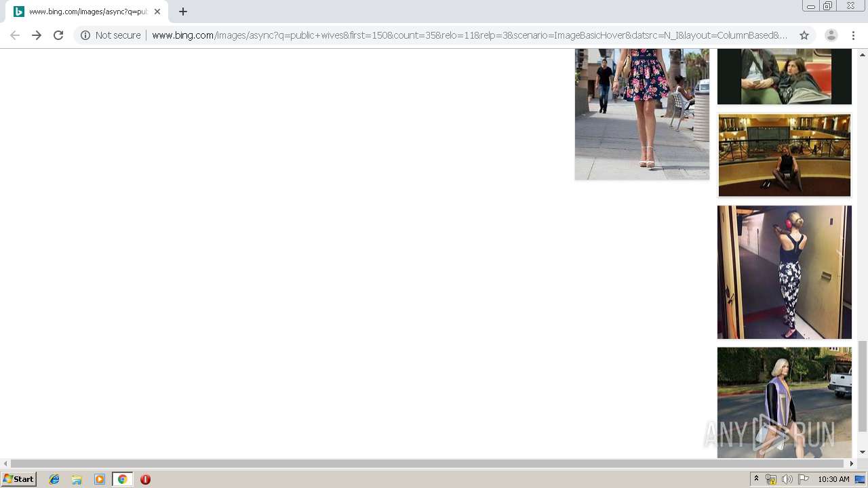
Task: Open Windows Explorer folder in taskbar
Action: 77,479
